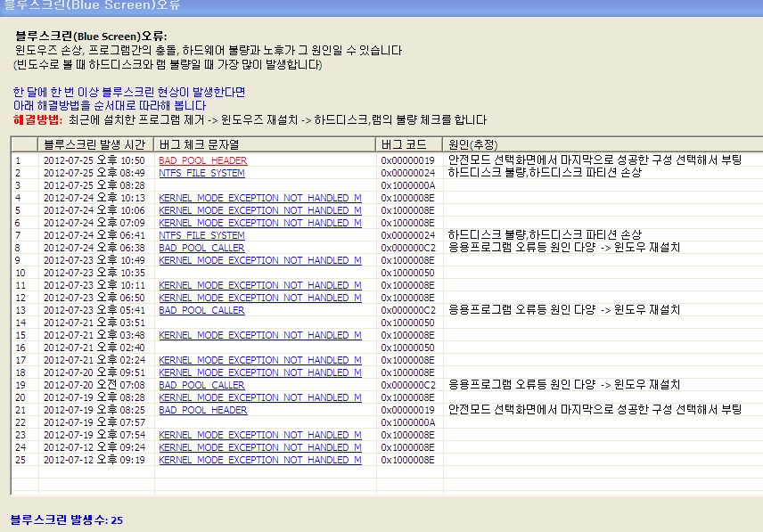This screenshot has width=763, height=532.
Task: Select cause 하드디스크 불량 in row 2
Action: [x=545, y=172]
